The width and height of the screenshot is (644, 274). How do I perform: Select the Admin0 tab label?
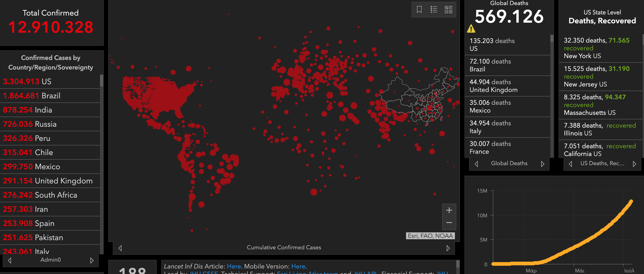coord(50,260)
